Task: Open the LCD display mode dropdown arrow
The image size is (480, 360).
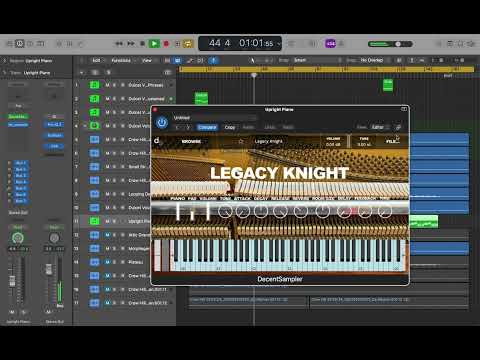Action: (278, 44)
